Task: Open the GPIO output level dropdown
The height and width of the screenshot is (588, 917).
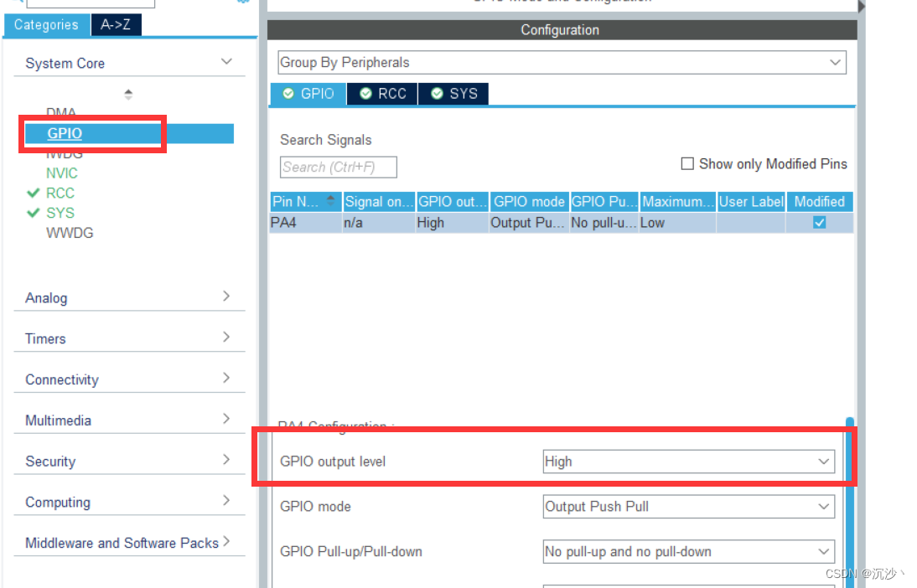Action: click(x=688, y=462)
